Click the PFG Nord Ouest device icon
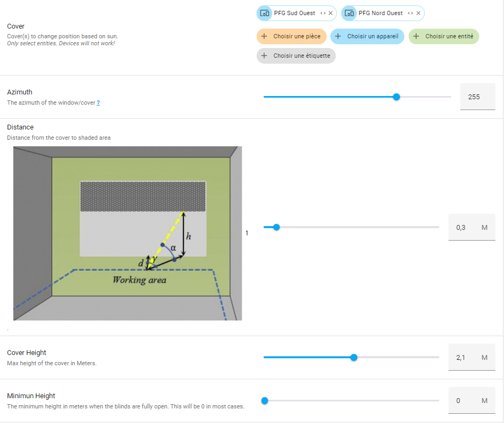This screenshot has width=504, height=423. point(349,13)
